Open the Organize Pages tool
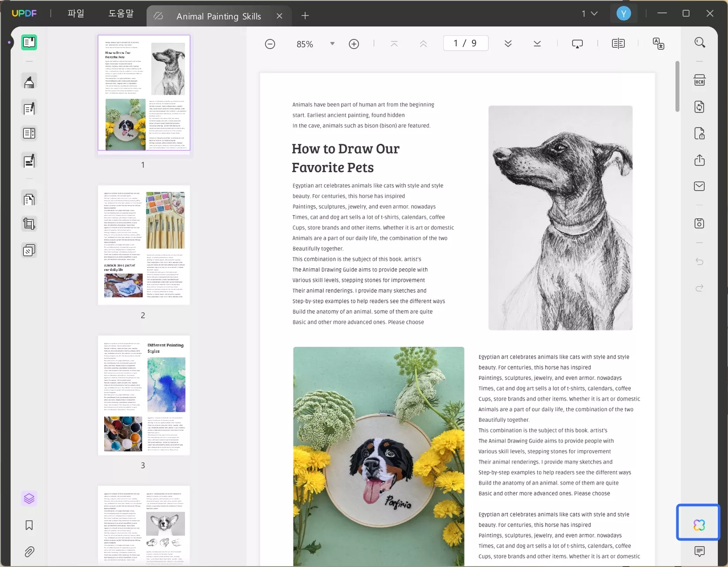 29,199
